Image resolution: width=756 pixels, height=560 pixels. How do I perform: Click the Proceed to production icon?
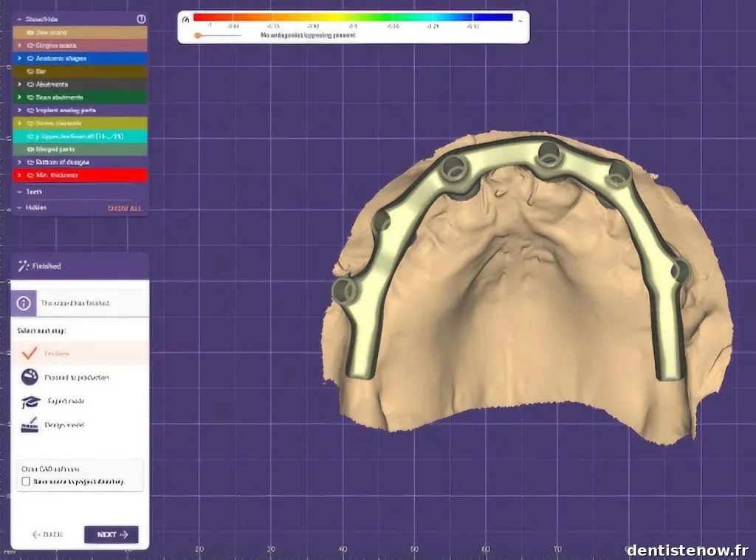[x=30, y=377]
